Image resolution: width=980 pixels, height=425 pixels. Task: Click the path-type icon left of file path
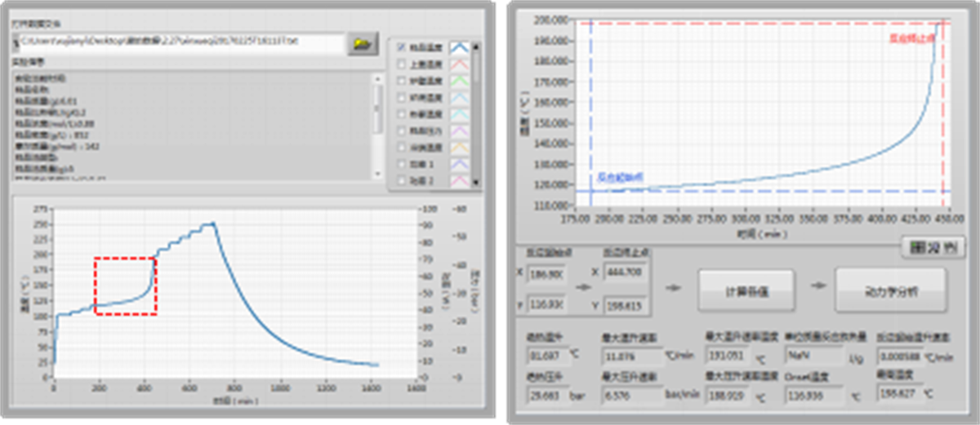(16, 41)
